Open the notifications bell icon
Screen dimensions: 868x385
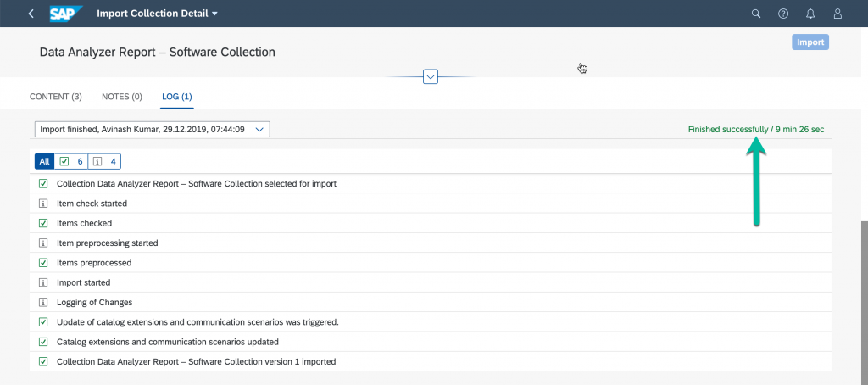810,14
